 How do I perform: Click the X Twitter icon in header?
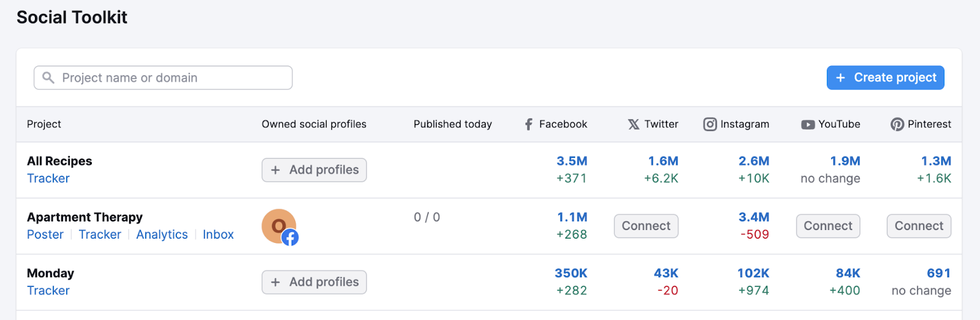click(633, 124)
